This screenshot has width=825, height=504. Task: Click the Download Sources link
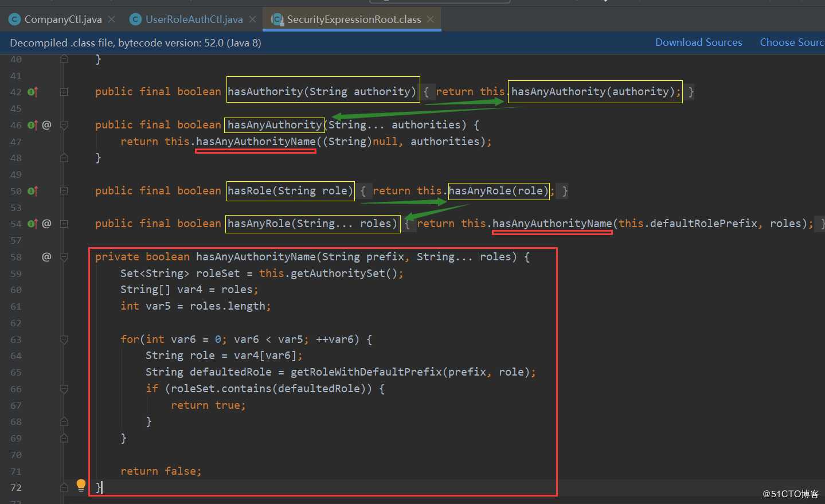[x=698, y=42]
